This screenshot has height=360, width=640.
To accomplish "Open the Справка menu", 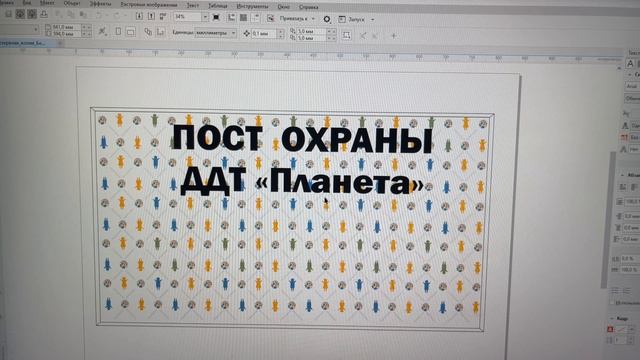I will (309, 7).
